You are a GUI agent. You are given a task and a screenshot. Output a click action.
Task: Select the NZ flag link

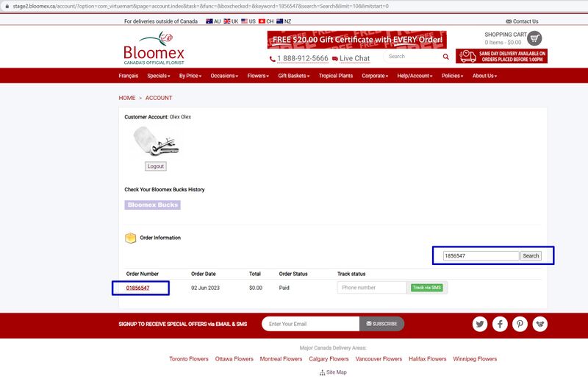click(284, 21)
